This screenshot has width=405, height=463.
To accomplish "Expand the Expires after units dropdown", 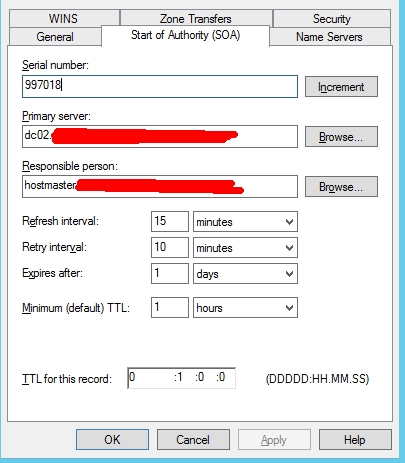I will [x=245, y=273].
